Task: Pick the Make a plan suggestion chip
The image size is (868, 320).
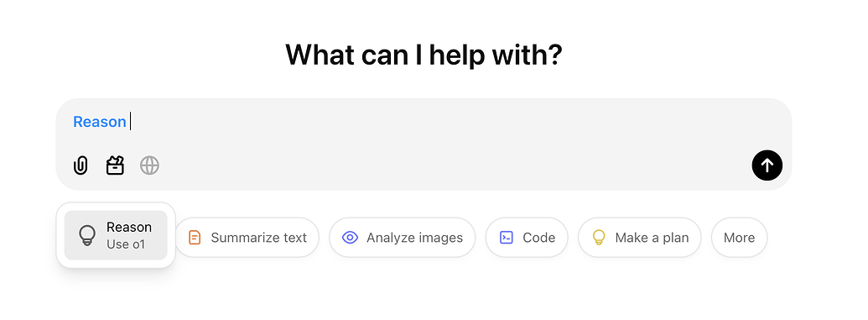Action: click(x=639, y=238)
